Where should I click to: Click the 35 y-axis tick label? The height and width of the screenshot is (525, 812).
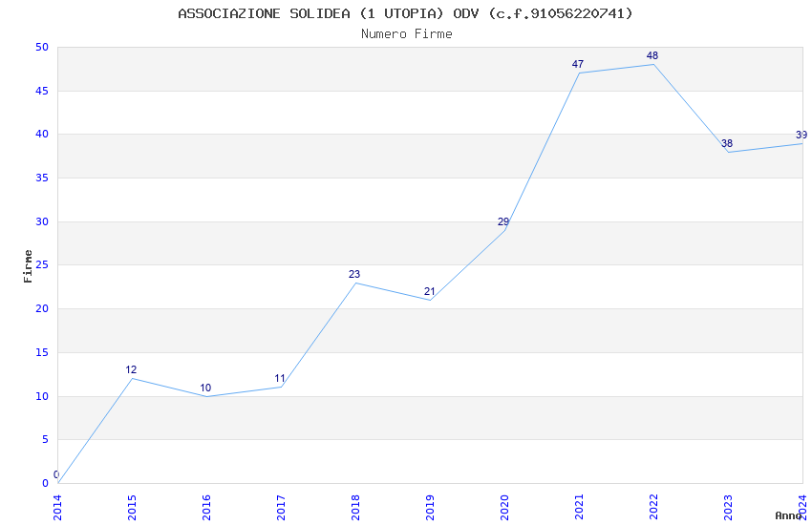tap(42, 178)
